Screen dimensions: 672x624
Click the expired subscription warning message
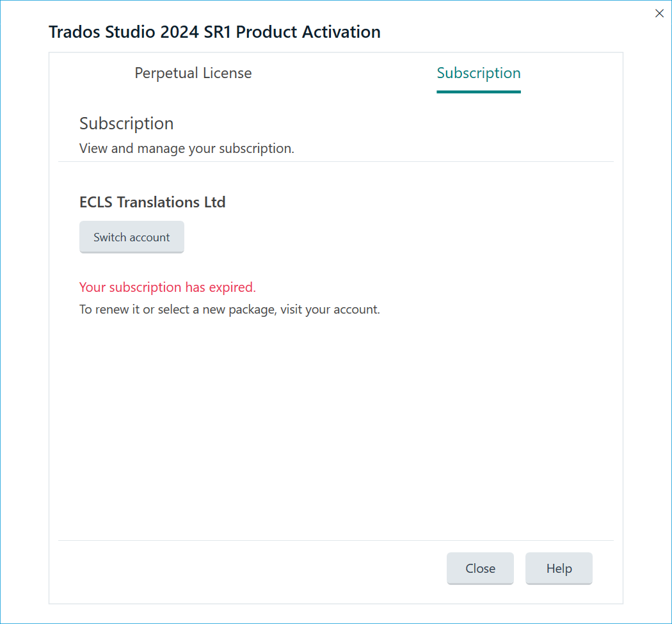167,287
